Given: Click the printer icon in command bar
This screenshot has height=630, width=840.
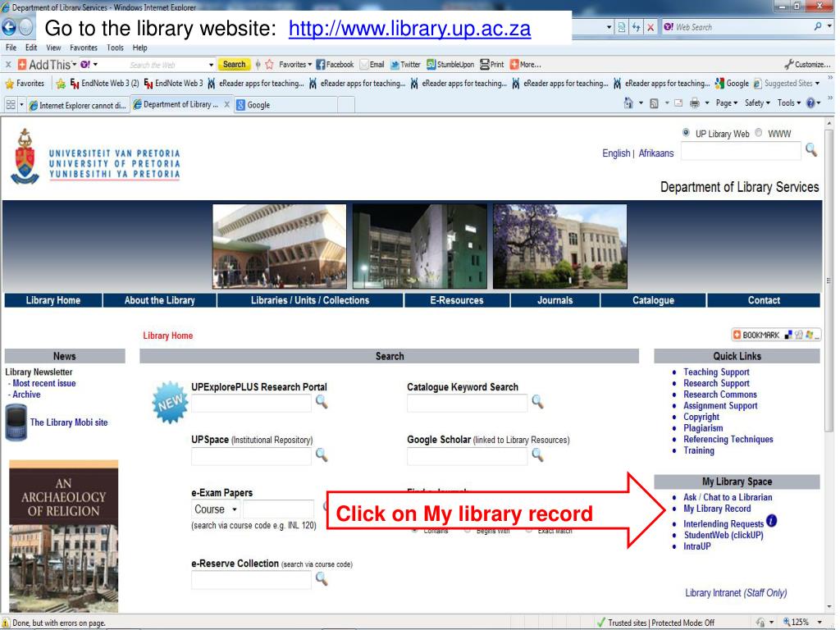Looking at the screenshot, I should (694, 103).
